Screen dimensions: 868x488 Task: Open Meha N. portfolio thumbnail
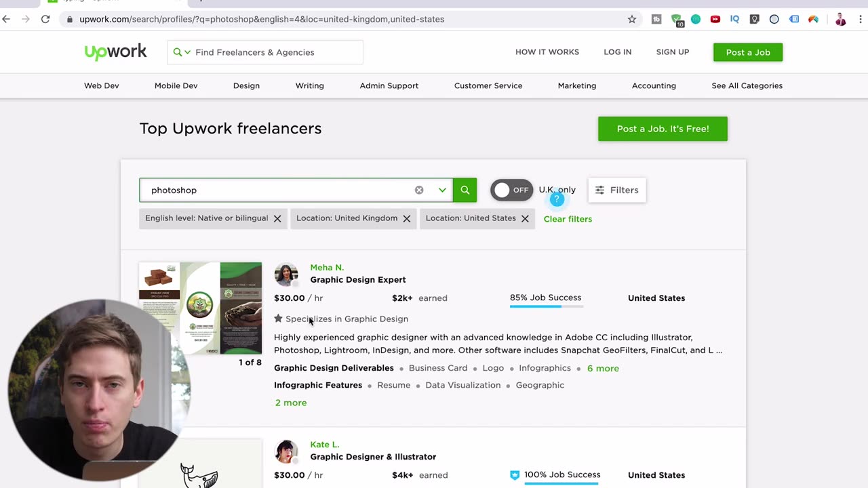click(x=200, y=308)
